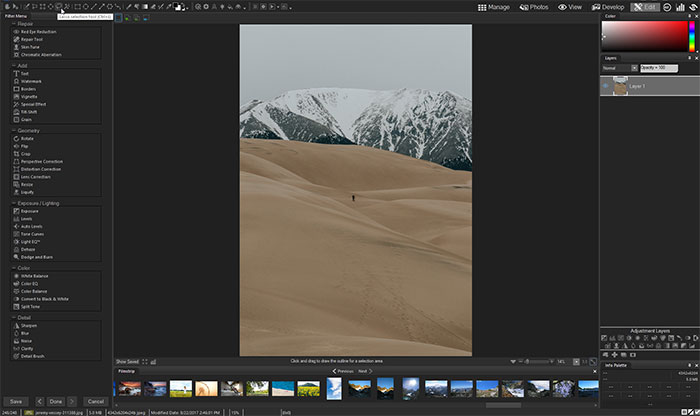
Task: Open Chromatic Aberration filter
Action: [x=38, y=54]
